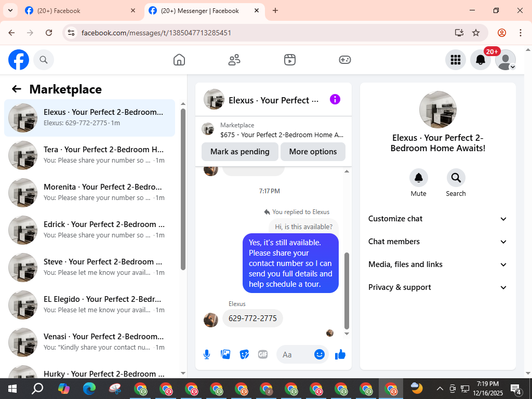This screenshot has width=532, height=399.
Task: Open the account profile menu
Action: coord(506,60)
